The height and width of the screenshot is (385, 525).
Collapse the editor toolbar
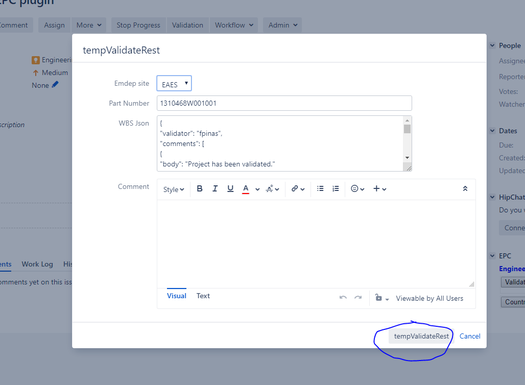point(465,189)
